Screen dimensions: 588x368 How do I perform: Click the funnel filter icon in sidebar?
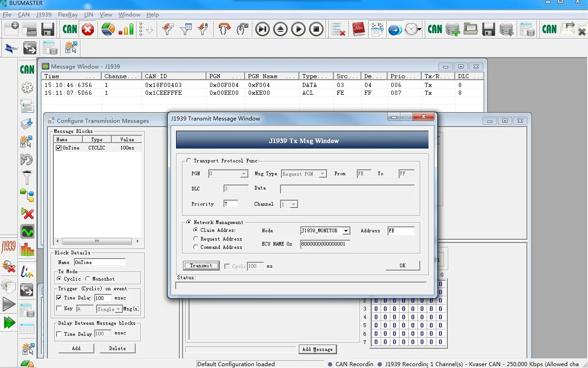coord(27,177)
